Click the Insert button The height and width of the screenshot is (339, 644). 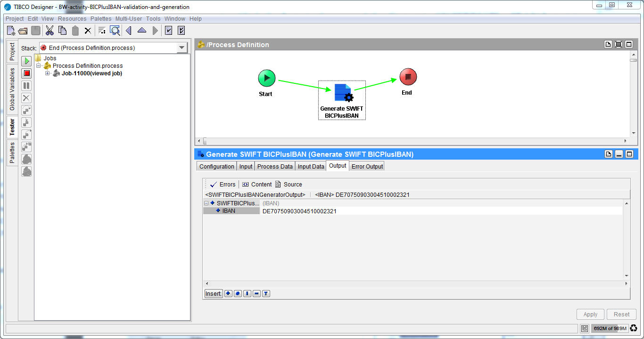point(214,294)
